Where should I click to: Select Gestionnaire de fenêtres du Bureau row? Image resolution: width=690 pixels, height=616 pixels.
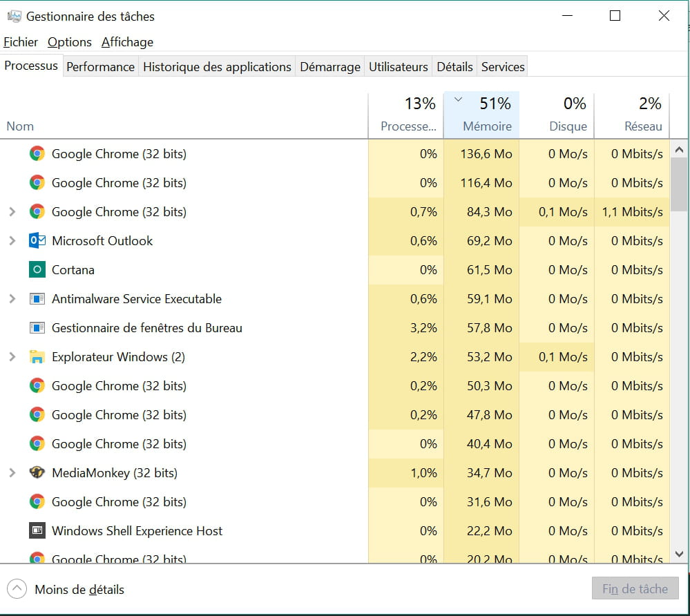(335, 328)
